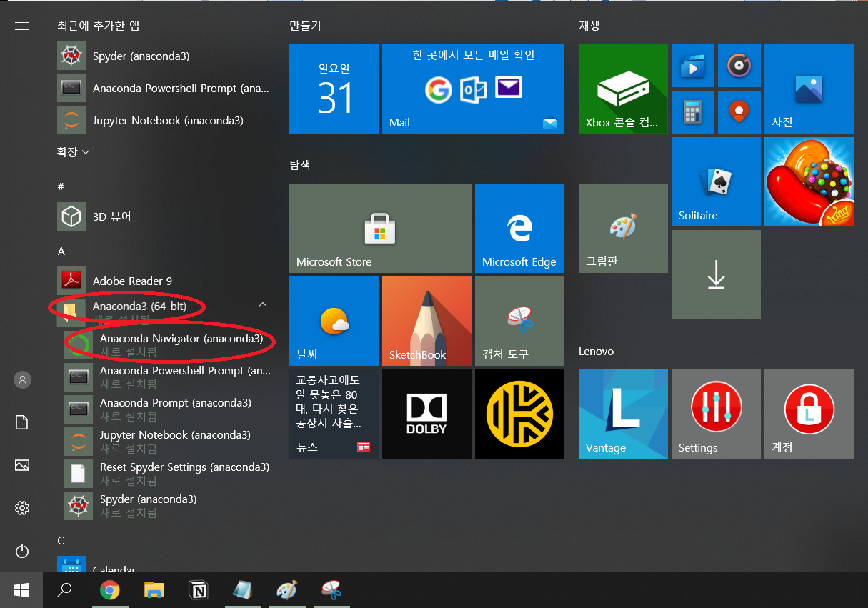The height and width of the screenshot is (608, 868).
Task: Open Notion from the taskbar
Action: (x=198, y=590)
